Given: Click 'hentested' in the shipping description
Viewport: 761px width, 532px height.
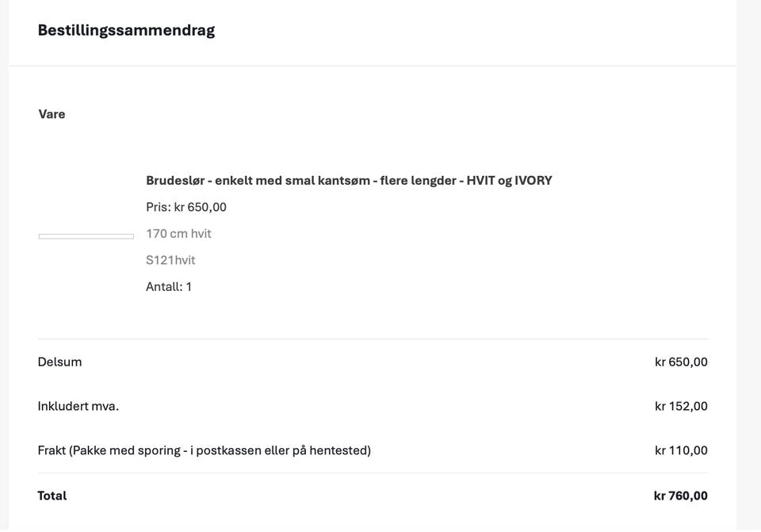Looking at the screenshot, I should [338, 450].
